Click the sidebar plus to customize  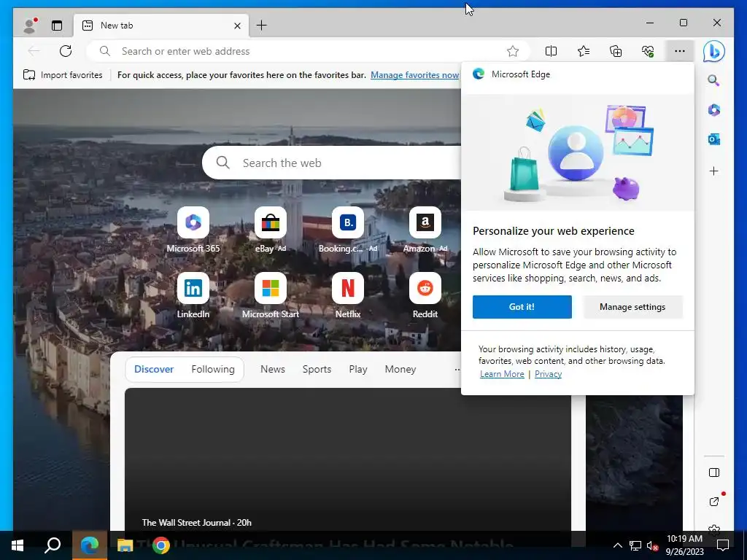coord(713,171)
